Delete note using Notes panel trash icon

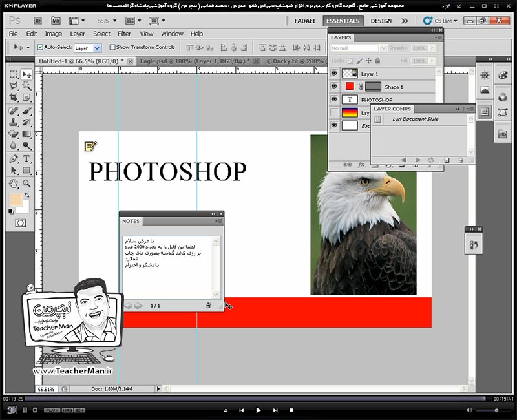tap(208, 306)
